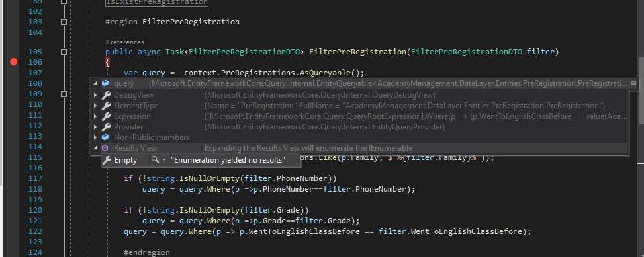
Task: Click the wrench icon next to Expression
Action: 105,116
